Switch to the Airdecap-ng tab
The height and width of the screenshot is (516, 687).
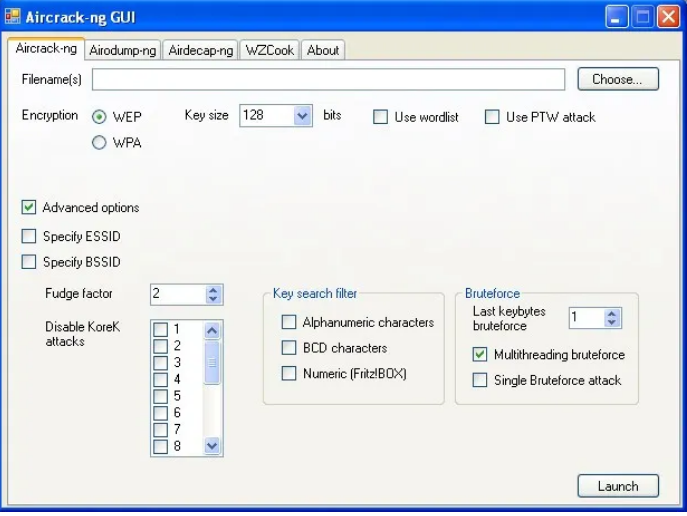201,50
